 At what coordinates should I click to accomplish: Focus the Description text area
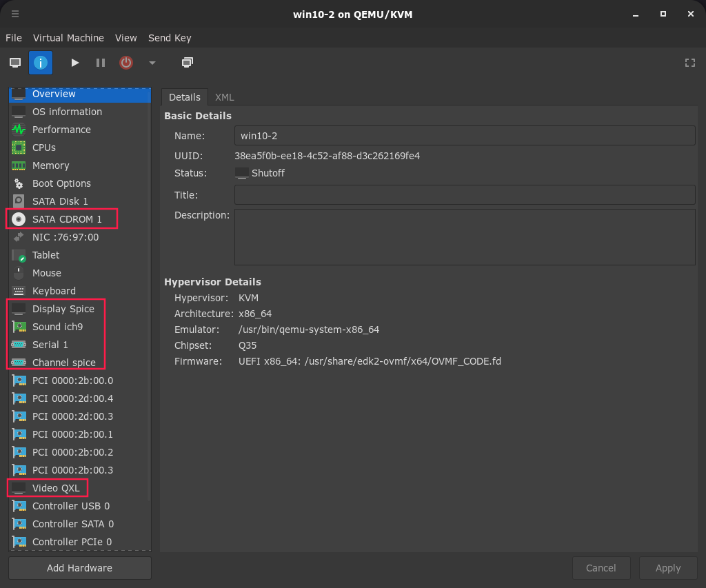465,237
